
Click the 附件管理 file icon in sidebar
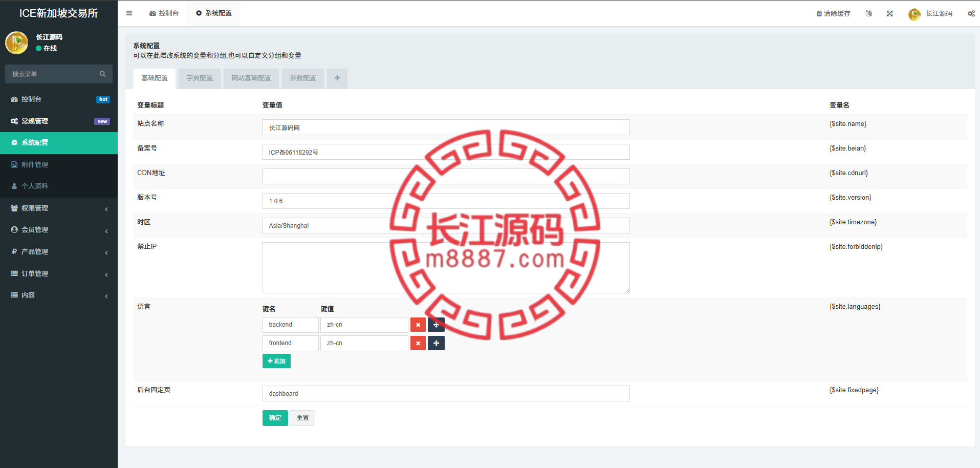click(x=14, y=165)
